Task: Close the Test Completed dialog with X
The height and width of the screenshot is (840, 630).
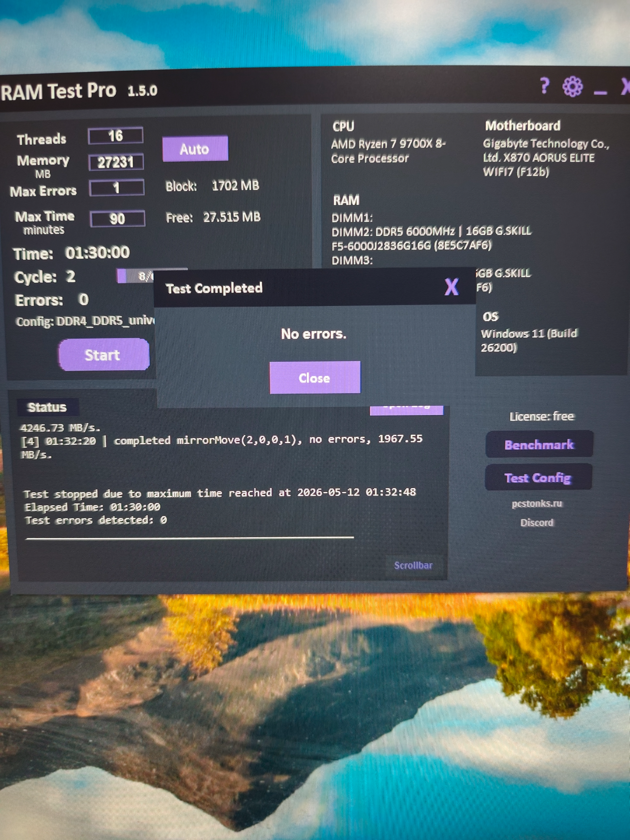Action: click(x=451, y=287)
